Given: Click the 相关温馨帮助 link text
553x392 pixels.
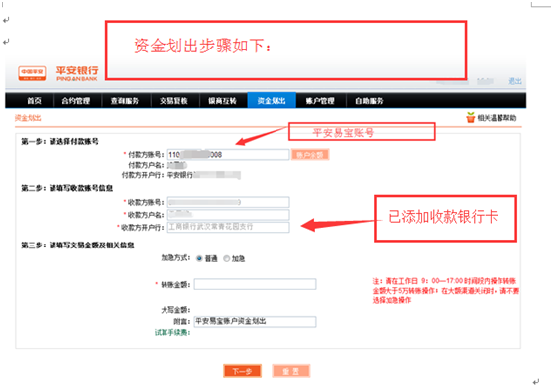Looking at the screenshot, I should click(497, 118).
